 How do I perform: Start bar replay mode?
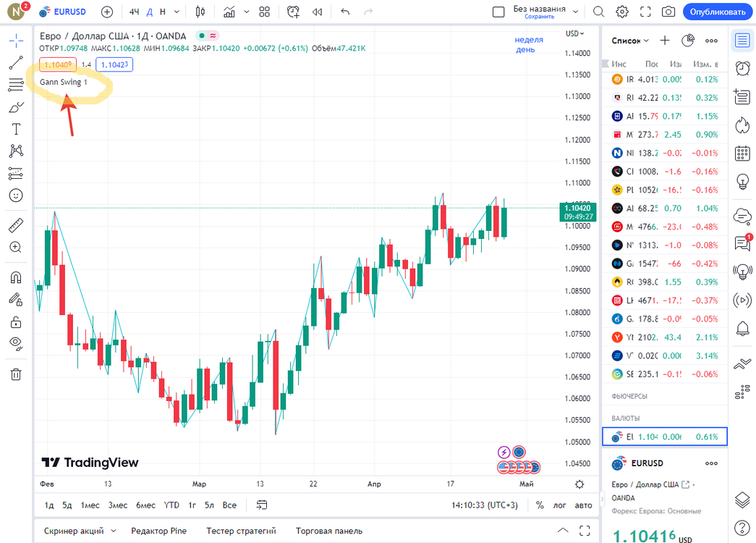pos(318,12)
